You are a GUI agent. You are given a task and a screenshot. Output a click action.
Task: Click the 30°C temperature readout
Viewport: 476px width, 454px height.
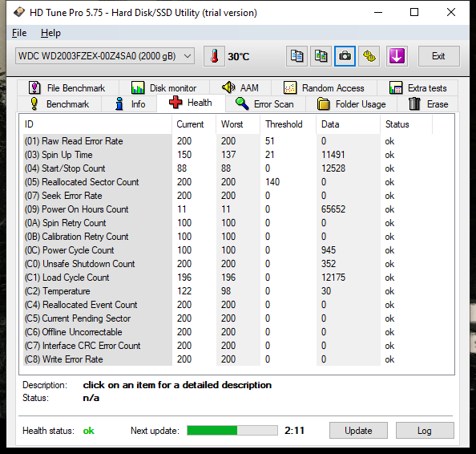pyautogui.click(x=239, y=56)
